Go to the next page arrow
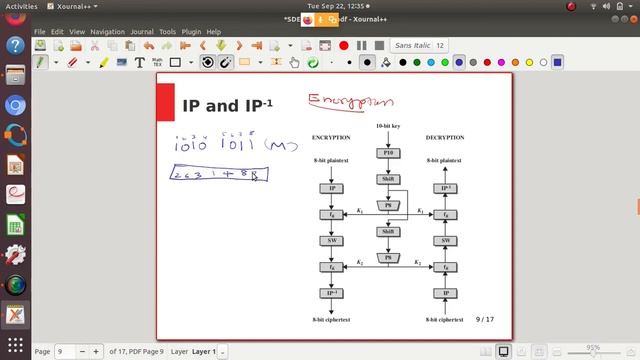Screen dimensions: 640x360 pyautogui.click(x=239, y=45)
